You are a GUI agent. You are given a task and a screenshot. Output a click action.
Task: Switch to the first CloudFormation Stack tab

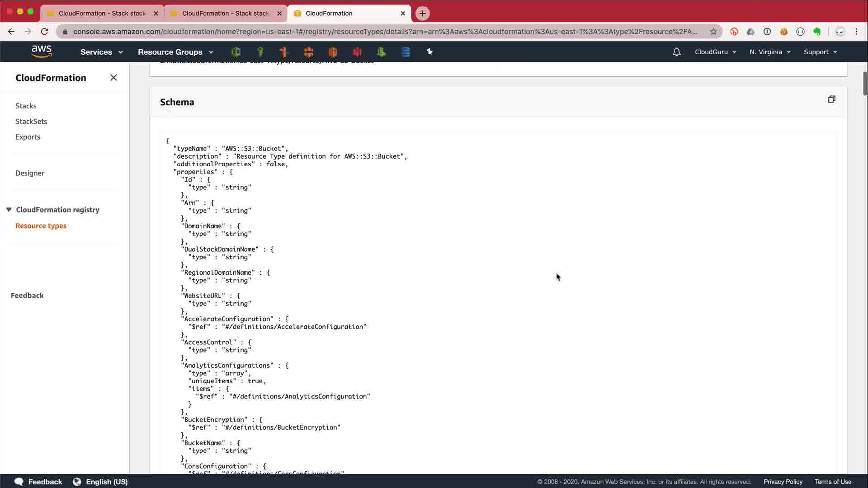click(x=102, y=13)
